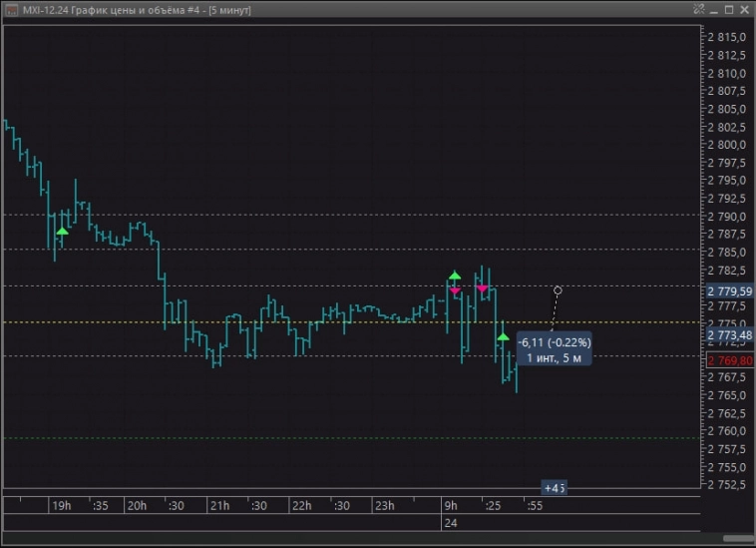Screen dimensions: 756x548
Task: Click the second pink sell arrow marker
Action: 483,288
